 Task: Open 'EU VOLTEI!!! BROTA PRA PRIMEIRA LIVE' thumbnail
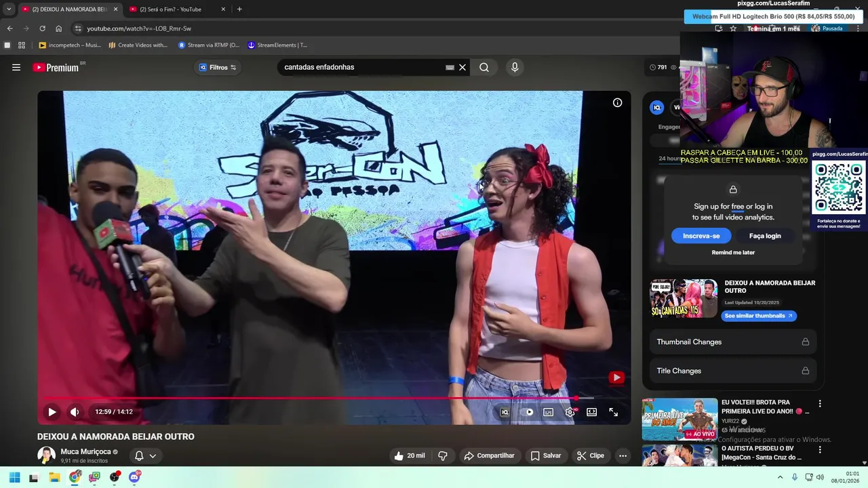point(679,419)
